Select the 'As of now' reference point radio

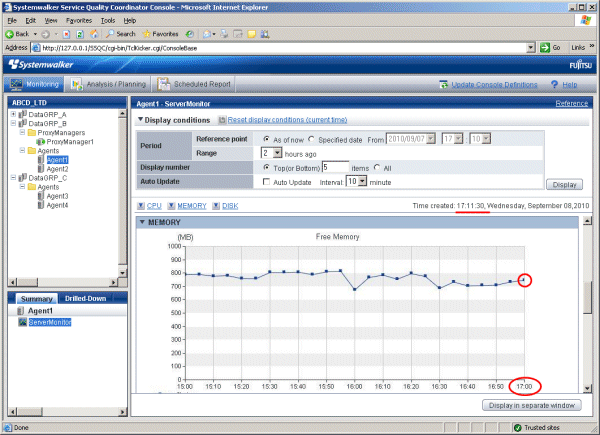coord(266,139)
